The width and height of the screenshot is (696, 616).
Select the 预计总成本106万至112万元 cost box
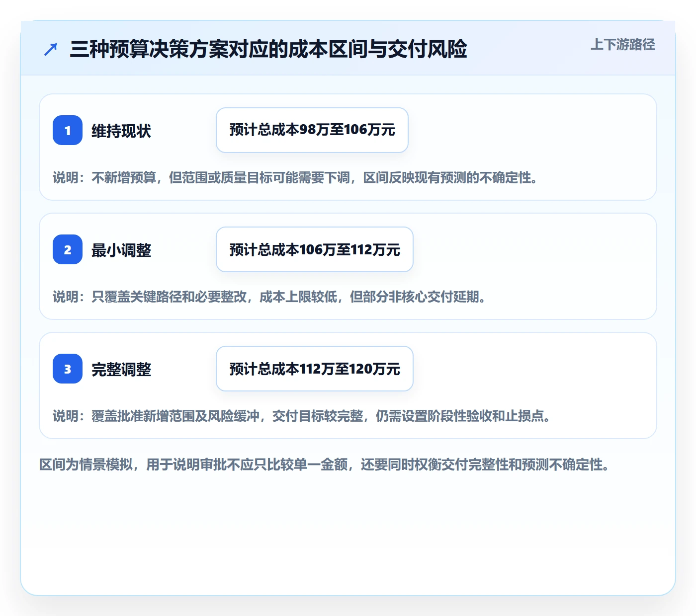pos(315,249)
